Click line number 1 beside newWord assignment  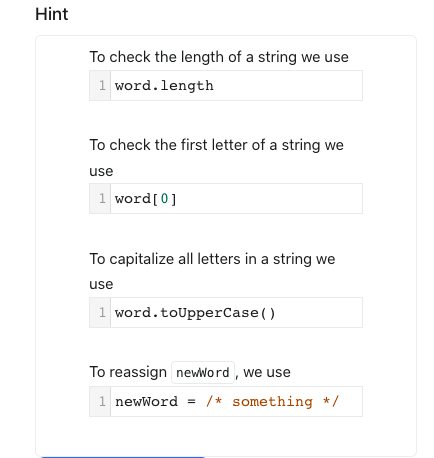(x=102, y=401)
